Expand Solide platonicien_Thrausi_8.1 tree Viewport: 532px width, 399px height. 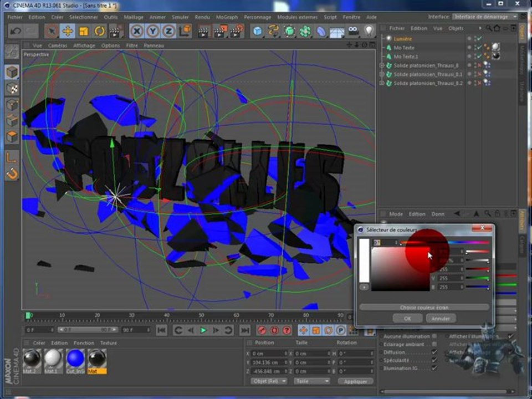pos(382,74)
